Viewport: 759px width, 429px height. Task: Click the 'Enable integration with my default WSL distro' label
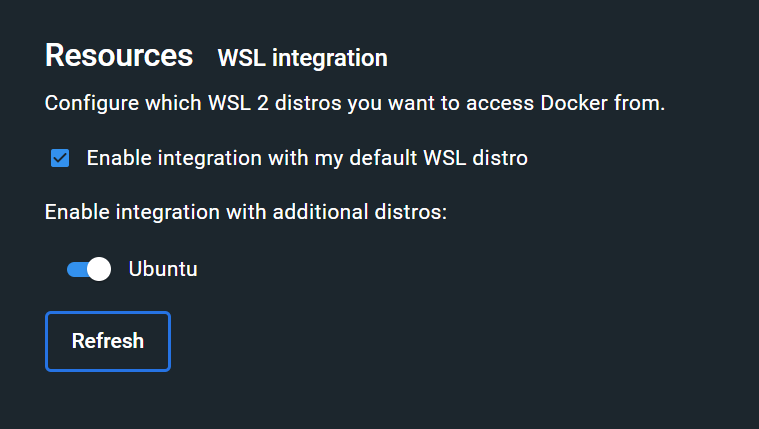[x=306, y=158]
